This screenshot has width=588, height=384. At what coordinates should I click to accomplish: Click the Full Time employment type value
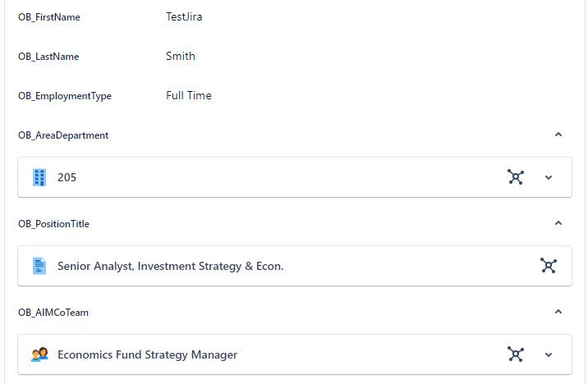189,95
